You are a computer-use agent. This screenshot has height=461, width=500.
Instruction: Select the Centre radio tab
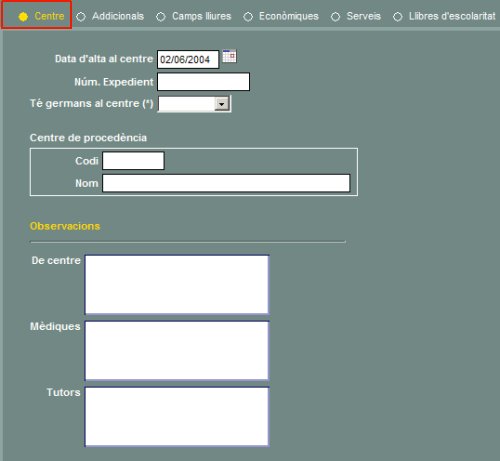pyautogui.click(x=23, y=17)
